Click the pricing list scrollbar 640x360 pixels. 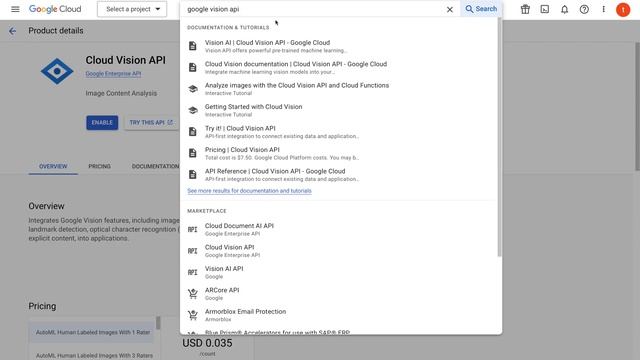coord(158,323)
